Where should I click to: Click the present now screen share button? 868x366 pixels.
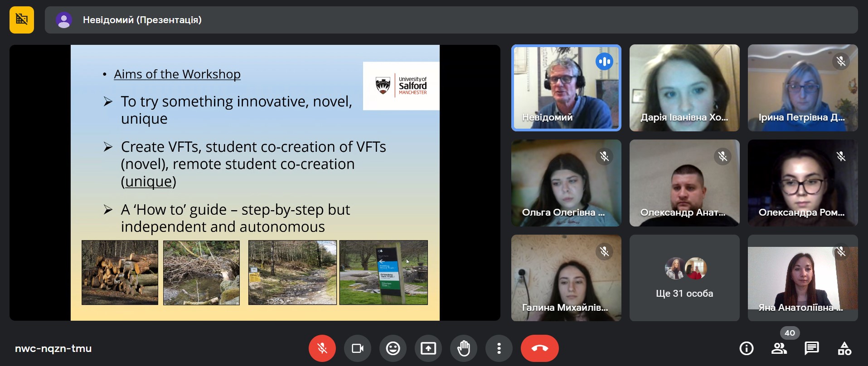428,348
